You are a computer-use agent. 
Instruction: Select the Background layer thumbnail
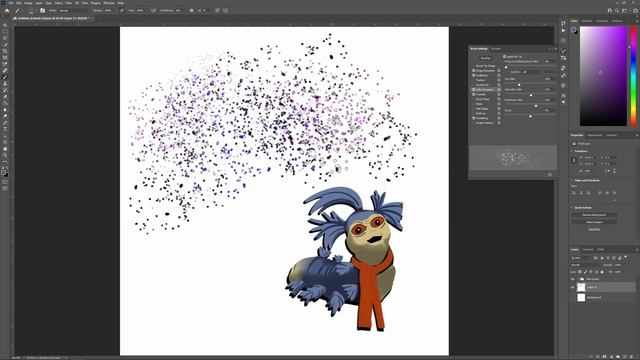pos(581,298)
